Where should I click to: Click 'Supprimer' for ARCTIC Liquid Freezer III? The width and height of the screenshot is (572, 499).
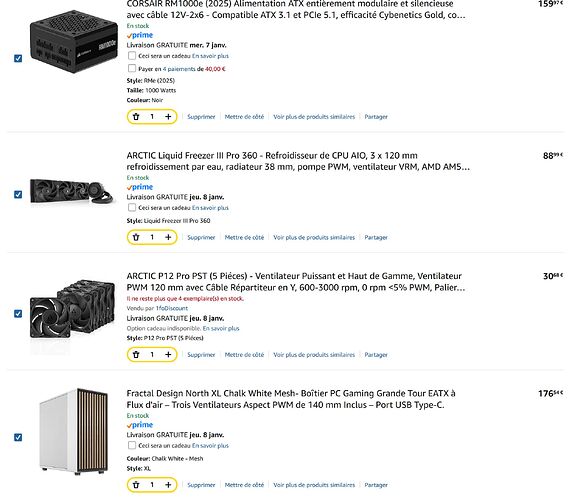pos(201,237)
